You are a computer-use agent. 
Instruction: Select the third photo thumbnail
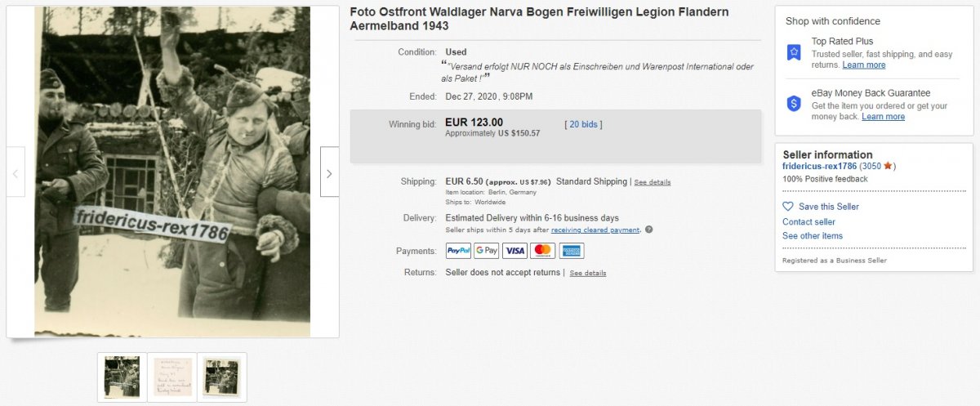coord(222,377)
